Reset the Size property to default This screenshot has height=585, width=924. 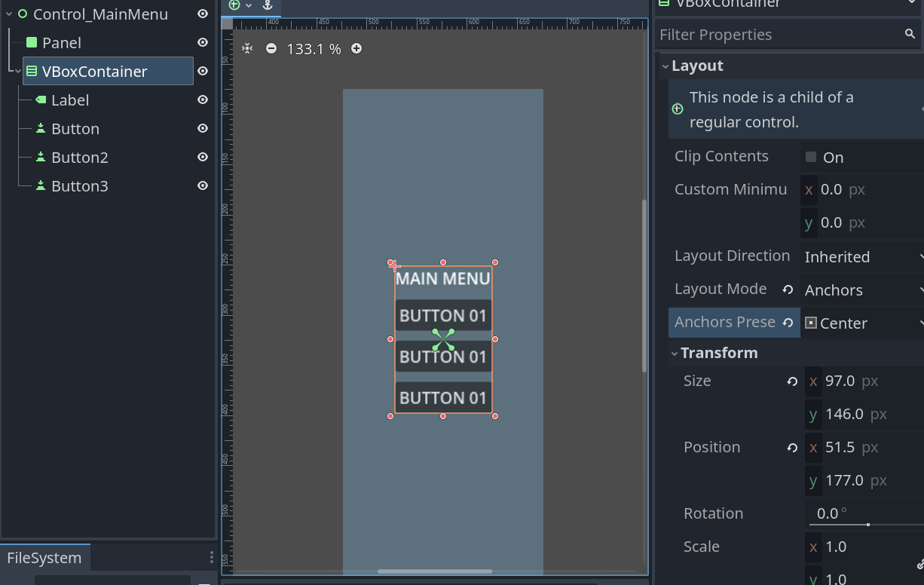[x=792, y=381]
